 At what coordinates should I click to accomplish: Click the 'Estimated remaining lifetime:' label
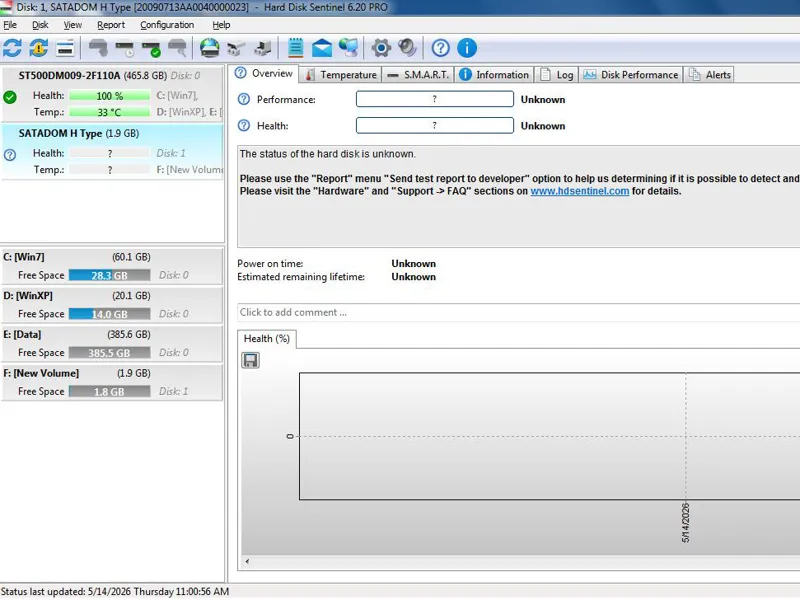301,277
